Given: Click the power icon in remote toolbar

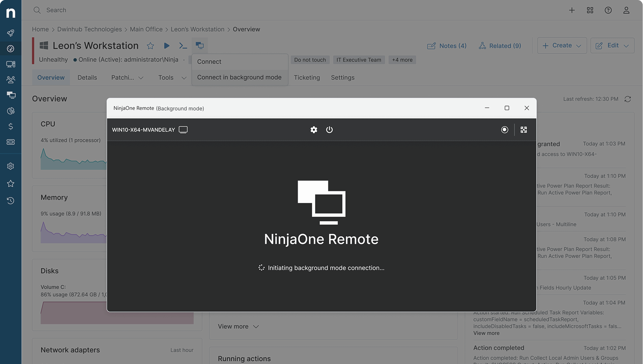Looking at the screenshot, I should pyautogui.click(x=329, y=130).
